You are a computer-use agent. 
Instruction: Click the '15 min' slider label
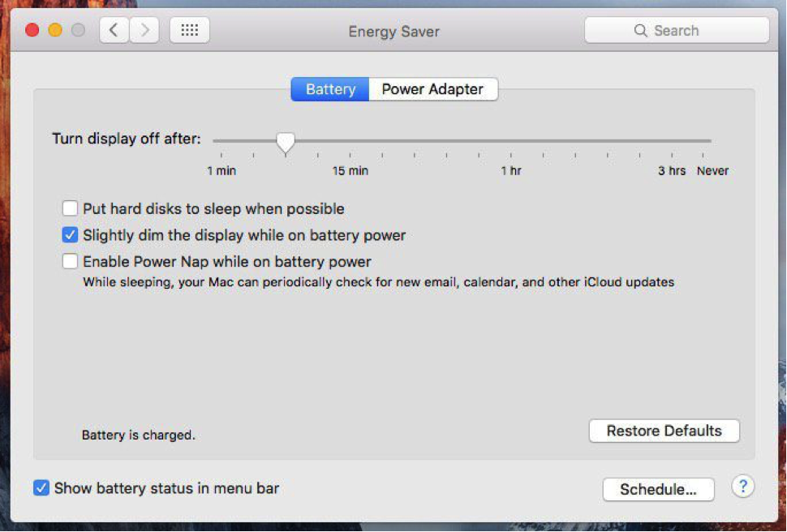(x=350, y=171)
